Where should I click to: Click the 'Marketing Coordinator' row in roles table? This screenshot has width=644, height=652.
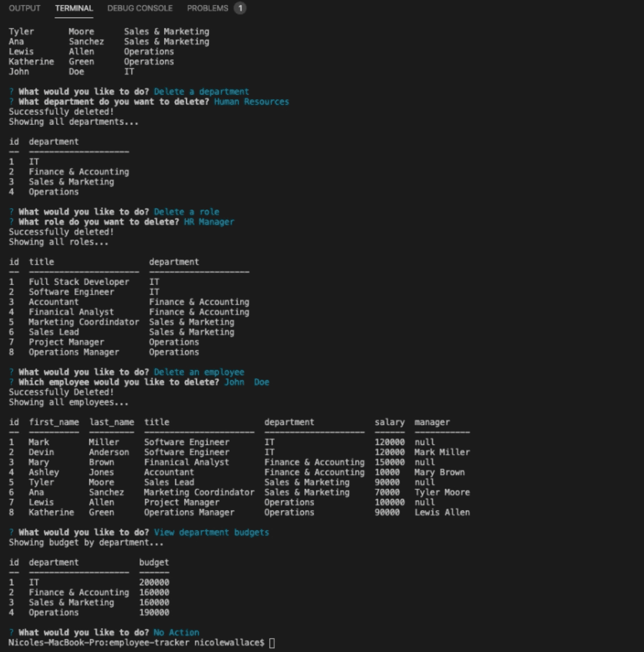129,322
